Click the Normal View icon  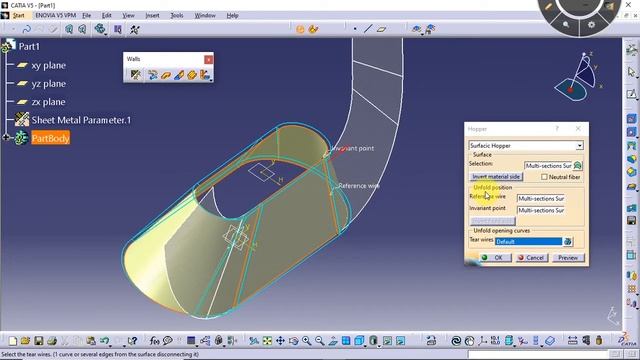[x=333, y=340]
